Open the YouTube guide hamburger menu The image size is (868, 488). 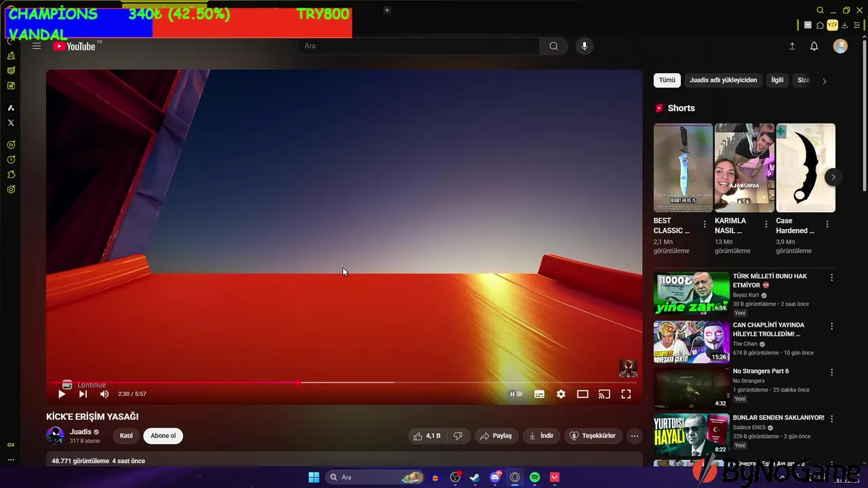pyautogui.click(x=37, y=46)
